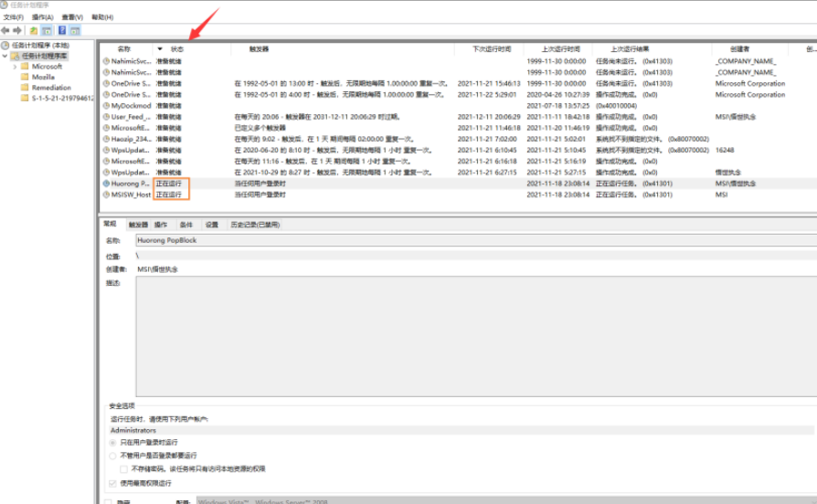This screenshot has width=817, height=504.
Task: Open the 查看(V) menu
Action: click(x=72, y=17)
